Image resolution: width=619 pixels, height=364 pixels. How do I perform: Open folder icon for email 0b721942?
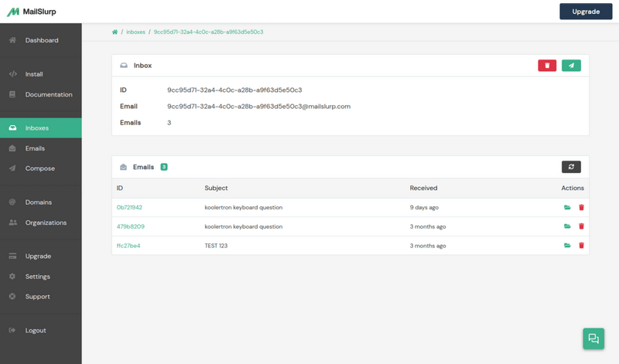567,207
